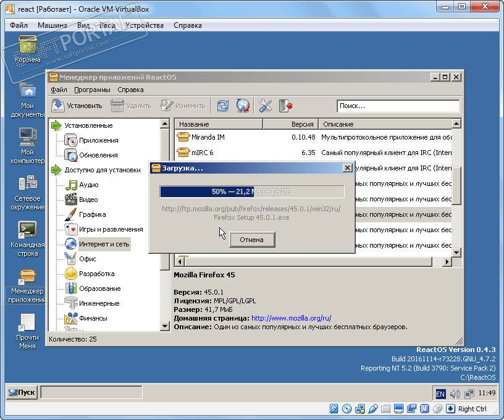Choose Игры и развлечения category
The height and width of the screenshot is (420, 504).
[111, 229]
